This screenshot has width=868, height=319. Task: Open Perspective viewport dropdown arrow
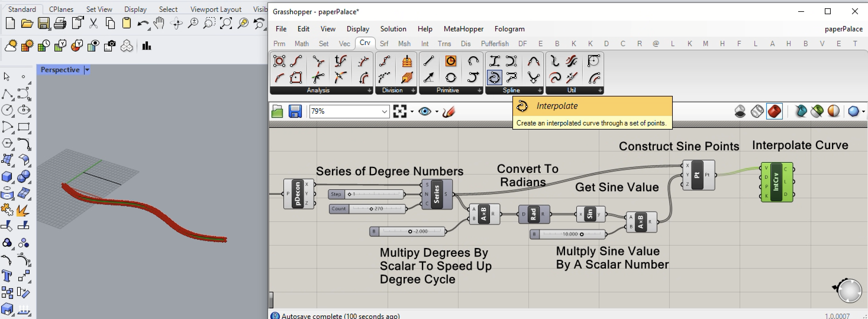(x=87, y=70)
